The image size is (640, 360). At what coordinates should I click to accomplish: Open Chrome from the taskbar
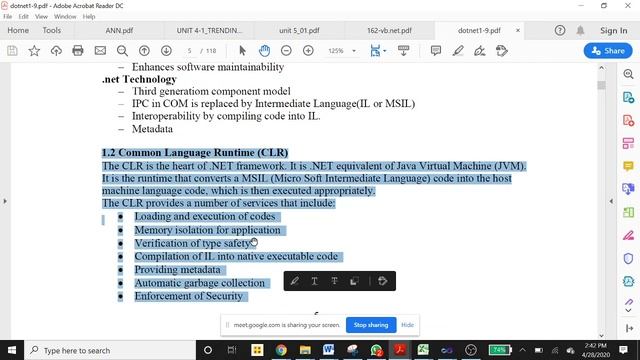[x=281, y=350]
